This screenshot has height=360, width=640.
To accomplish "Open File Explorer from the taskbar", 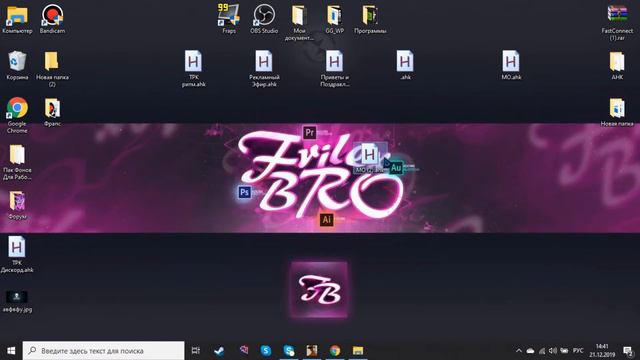I will (358, 351).
